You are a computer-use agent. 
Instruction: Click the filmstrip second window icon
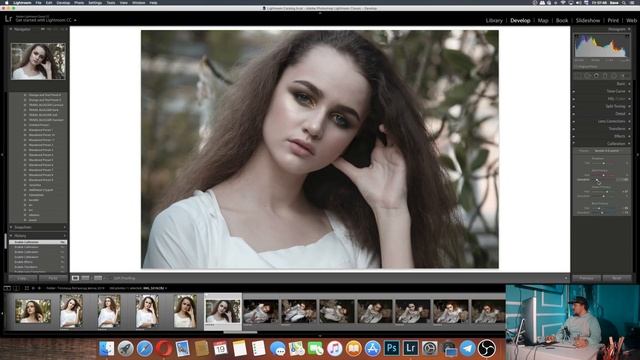16,288
